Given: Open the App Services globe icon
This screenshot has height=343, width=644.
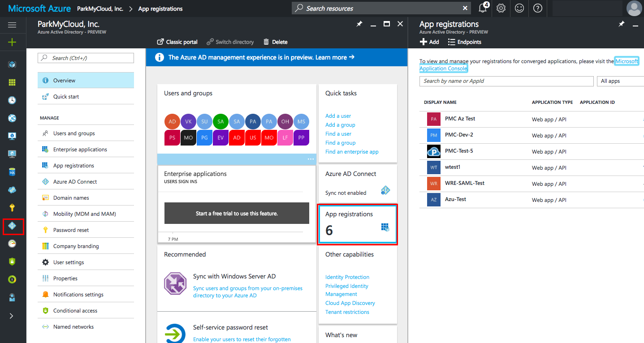Looking at the screenshot, I should (12, 118).
